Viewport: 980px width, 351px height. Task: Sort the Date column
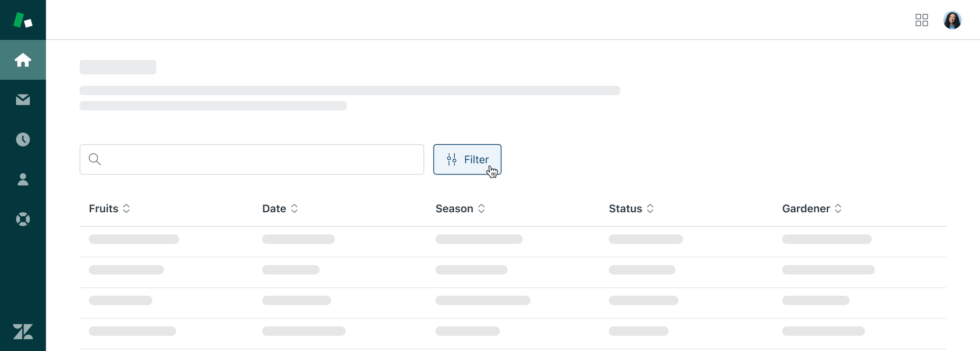click(x=294, y=208)
